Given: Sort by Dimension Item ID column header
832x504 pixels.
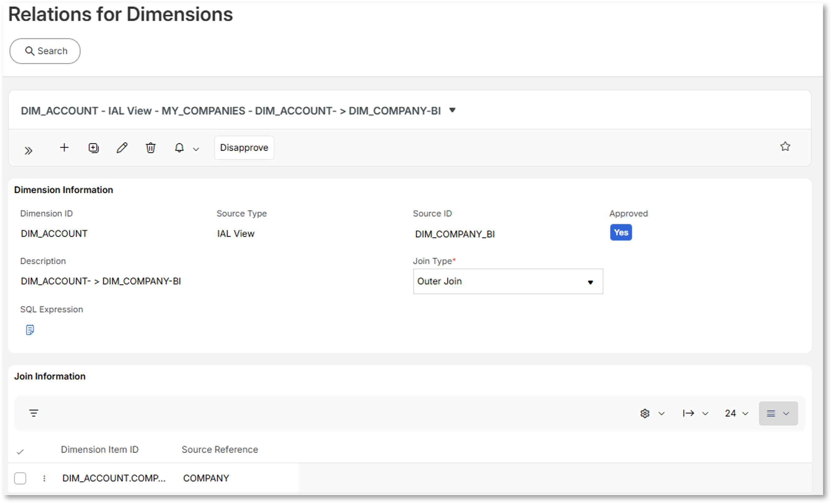Looking at the screenshot, I should tap(100, 450).
